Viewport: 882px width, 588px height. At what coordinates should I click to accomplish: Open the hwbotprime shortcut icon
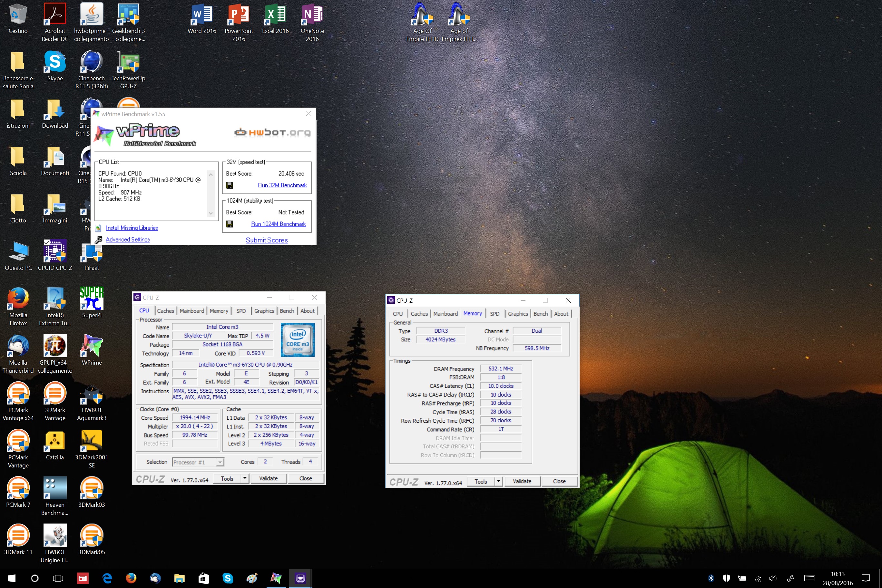92,22
